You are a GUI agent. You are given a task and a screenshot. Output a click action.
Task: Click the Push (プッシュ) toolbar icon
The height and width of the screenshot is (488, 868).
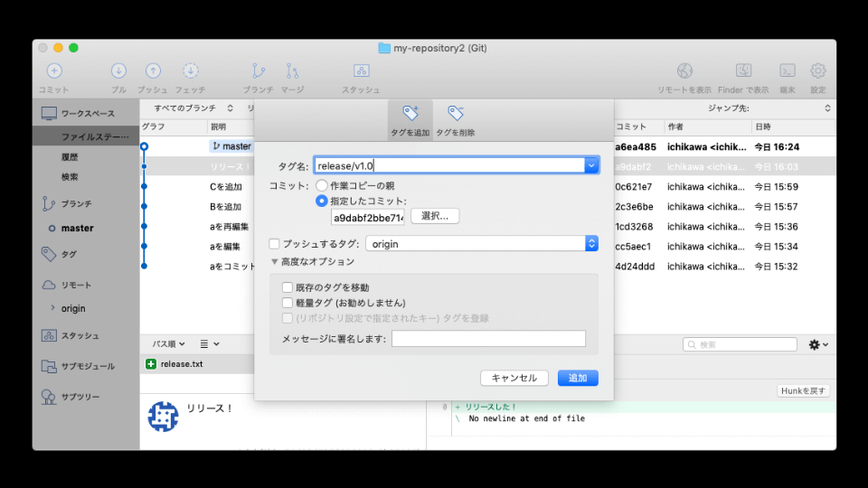153,70
